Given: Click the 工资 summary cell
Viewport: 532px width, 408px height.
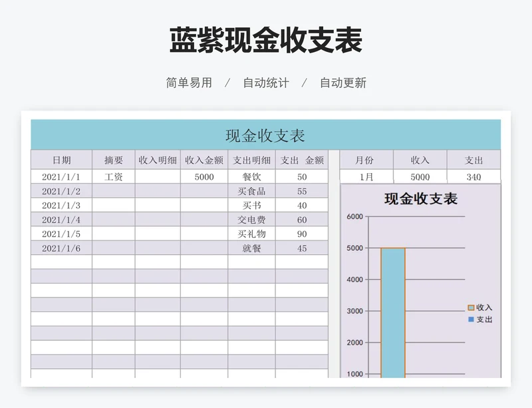Looking at the screenshot, I should tap(113, 176).
